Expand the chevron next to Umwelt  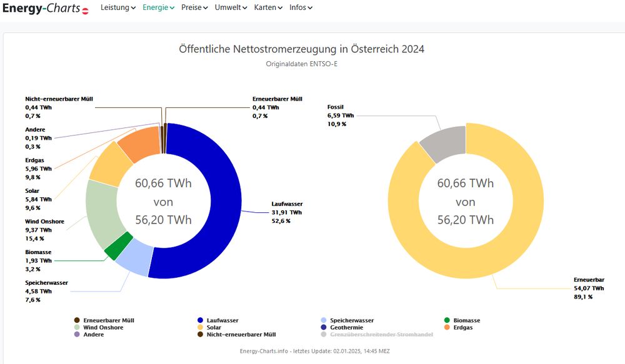[x=244, y=8]
